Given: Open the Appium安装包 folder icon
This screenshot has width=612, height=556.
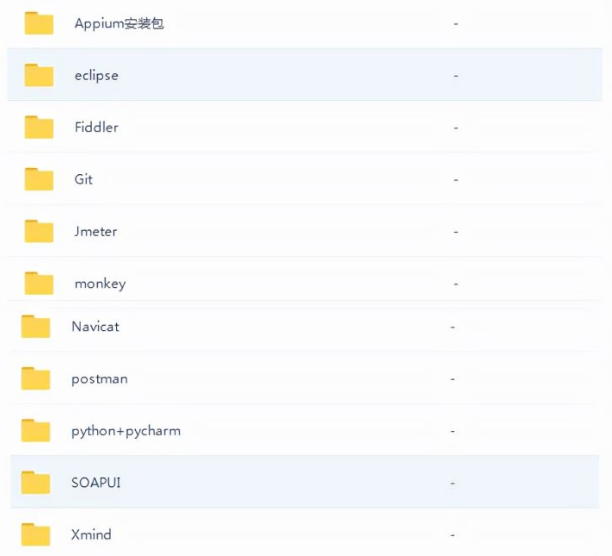Looking at the screenshot, I should click(39, 23).
